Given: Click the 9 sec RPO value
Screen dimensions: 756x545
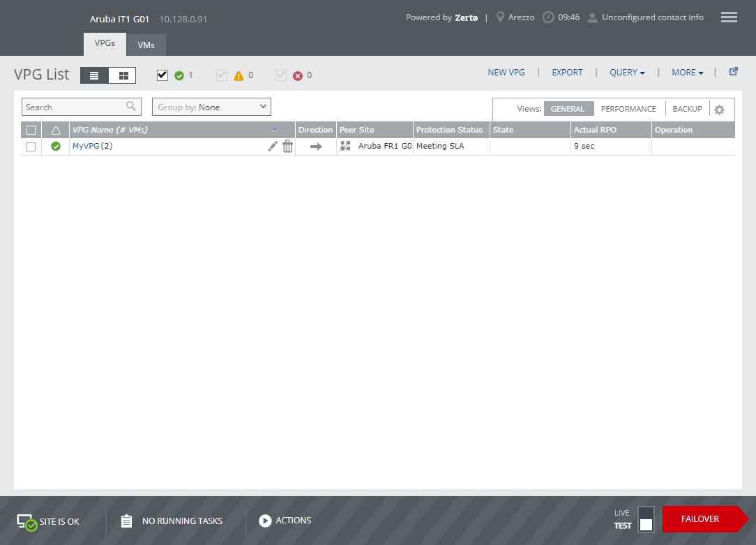Looking at the screenshot, I should (584, 146).
